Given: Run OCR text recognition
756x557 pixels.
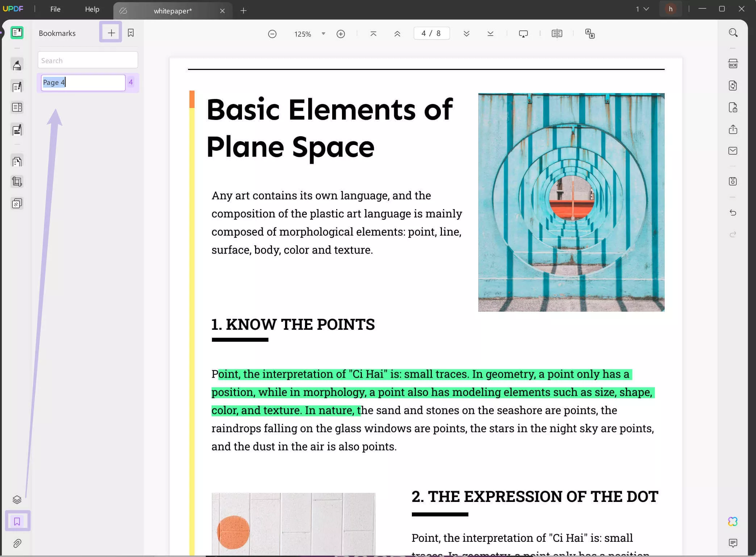Looking at the screenshot, I should (733, 64).
